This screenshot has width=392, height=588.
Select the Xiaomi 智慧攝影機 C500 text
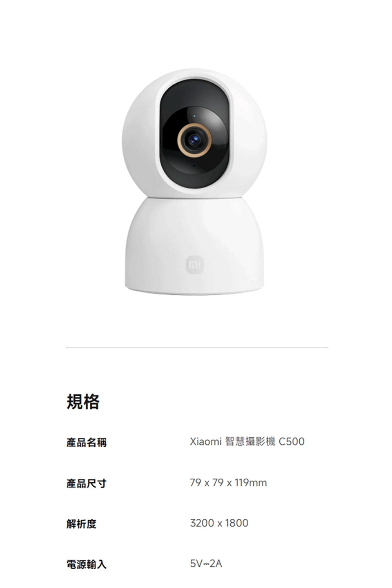(247, 441)
